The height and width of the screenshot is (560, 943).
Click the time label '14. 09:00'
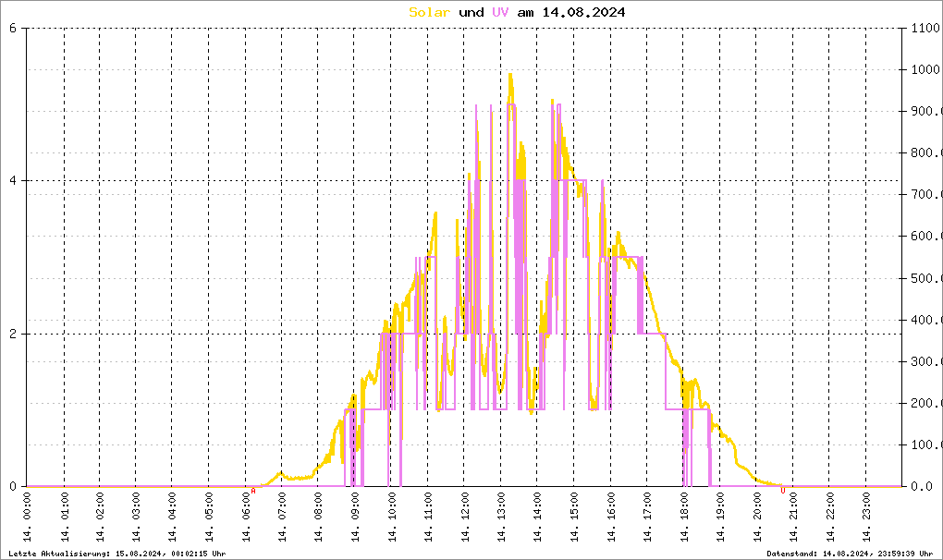(x=355, y=517)
